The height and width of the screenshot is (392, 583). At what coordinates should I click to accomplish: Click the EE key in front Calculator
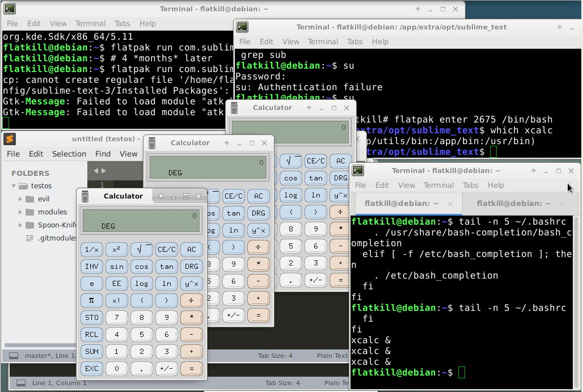(116, 284)
